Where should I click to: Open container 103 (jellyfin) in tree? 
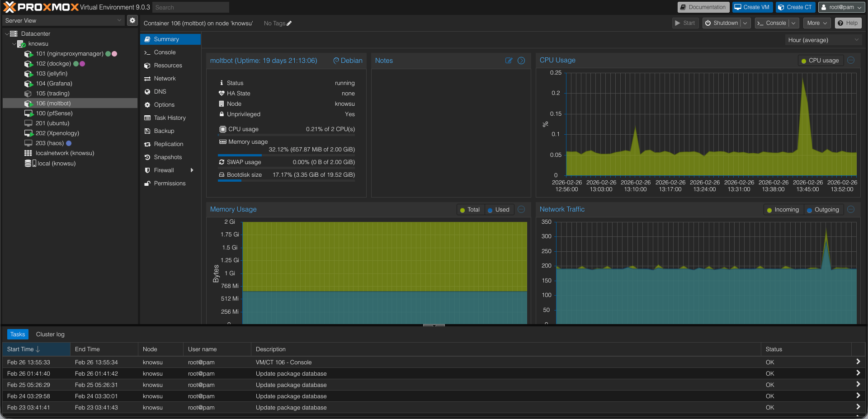click(x=52, y=74)
